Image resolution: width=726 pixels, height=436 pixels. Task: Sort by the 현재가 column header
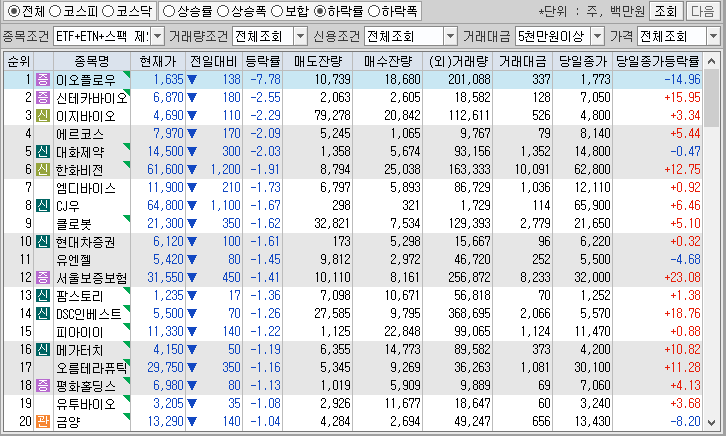(158, 61)
